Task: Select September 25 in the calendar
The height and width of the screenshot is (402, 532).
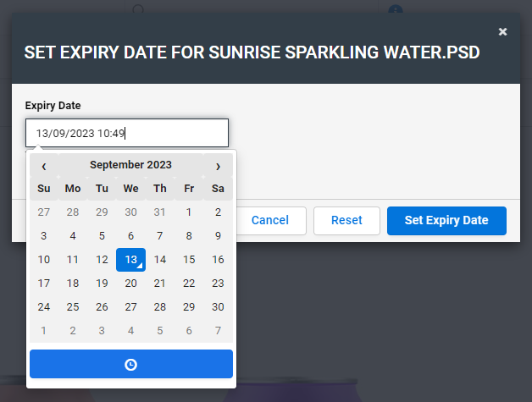Action: coord(73,307)
